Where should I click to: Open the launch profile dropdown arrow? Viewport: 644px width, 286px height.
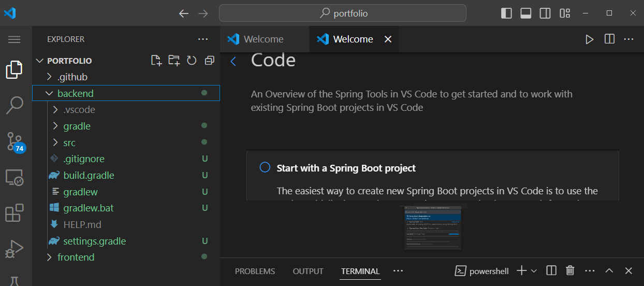pyautogui.click(x=534, y=271)
